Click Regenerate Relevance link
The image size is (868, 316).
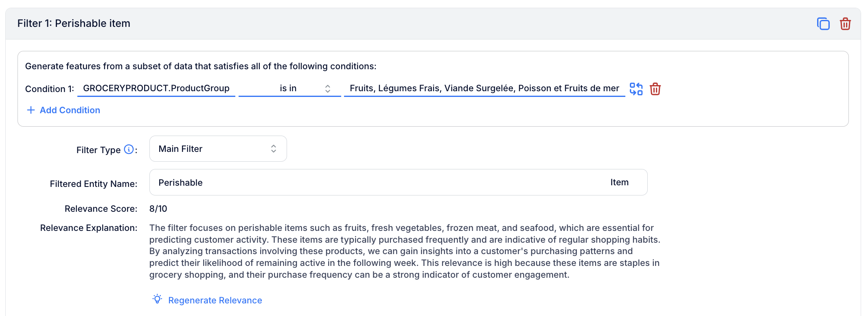(215, 300)
